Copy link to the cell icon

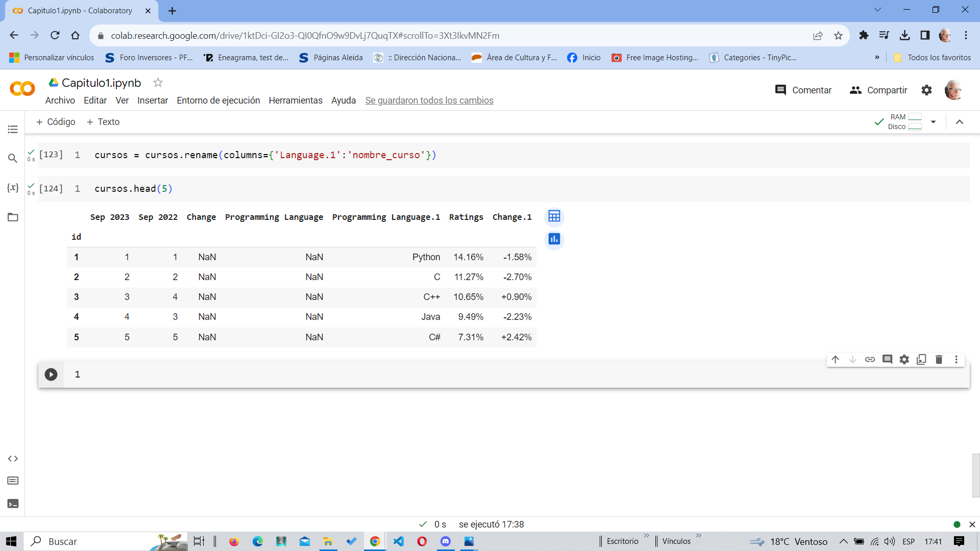[870, 360]
